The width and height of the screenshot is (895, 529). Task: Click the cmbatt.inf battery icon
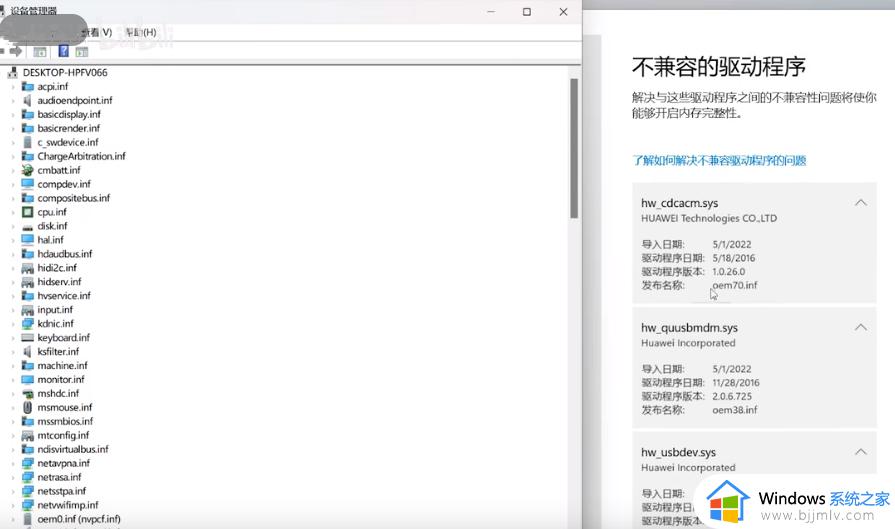[28, 171]
